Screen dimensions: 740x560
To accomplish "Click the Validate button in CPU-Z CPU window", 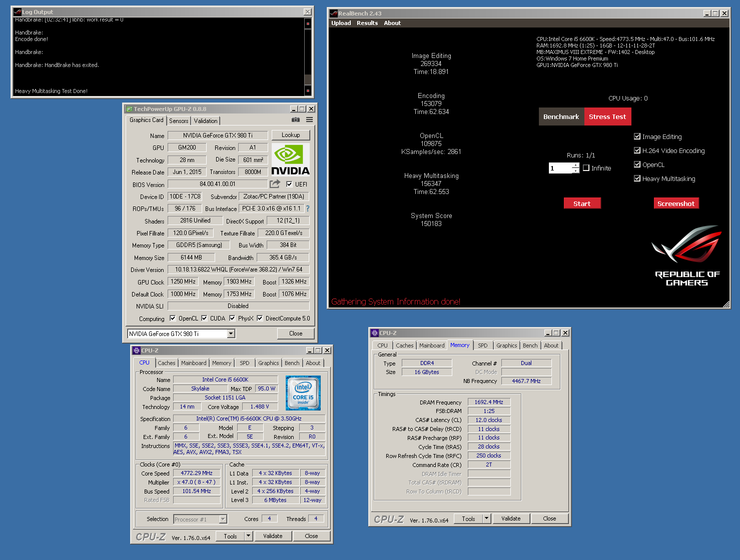I will [273, 536].
